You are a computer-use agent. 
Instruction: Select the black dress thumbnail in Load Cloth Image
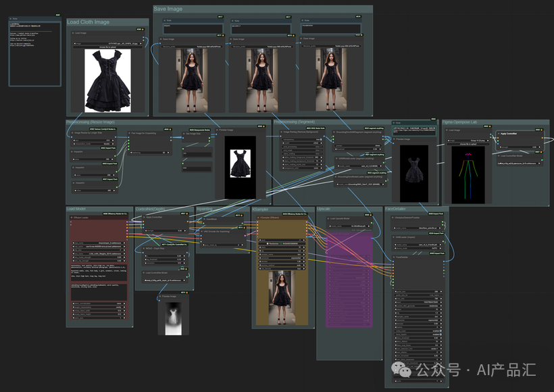coord(107,80)
